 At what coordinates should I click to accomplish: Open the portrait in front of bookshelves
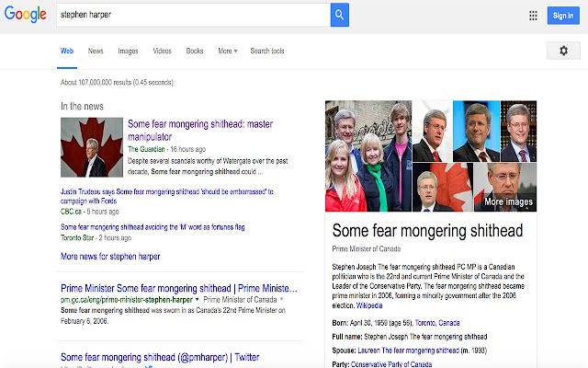[518, 131]
